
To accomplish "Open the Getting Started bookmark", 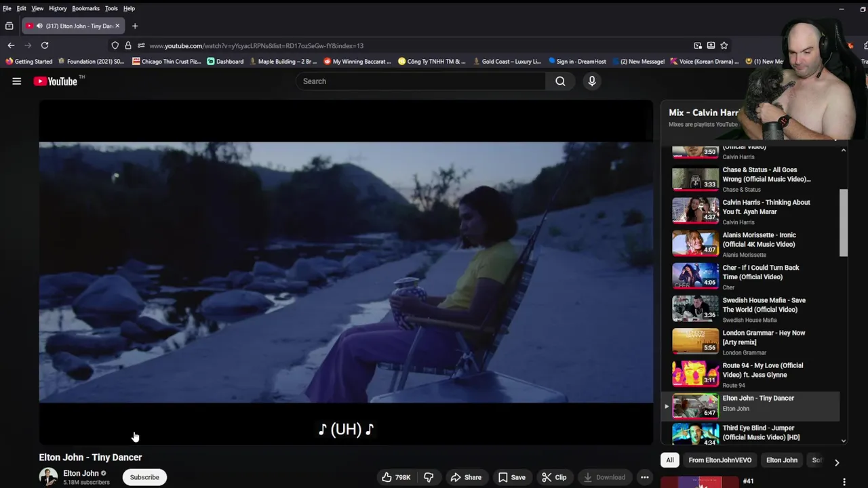I will (x=28, y=61).
